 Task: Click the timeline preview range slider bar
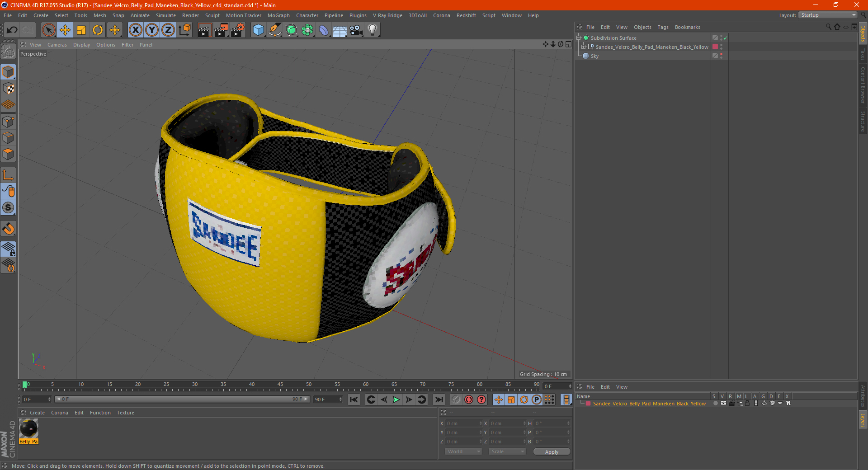pyautogui.click(x=182, y=399)
